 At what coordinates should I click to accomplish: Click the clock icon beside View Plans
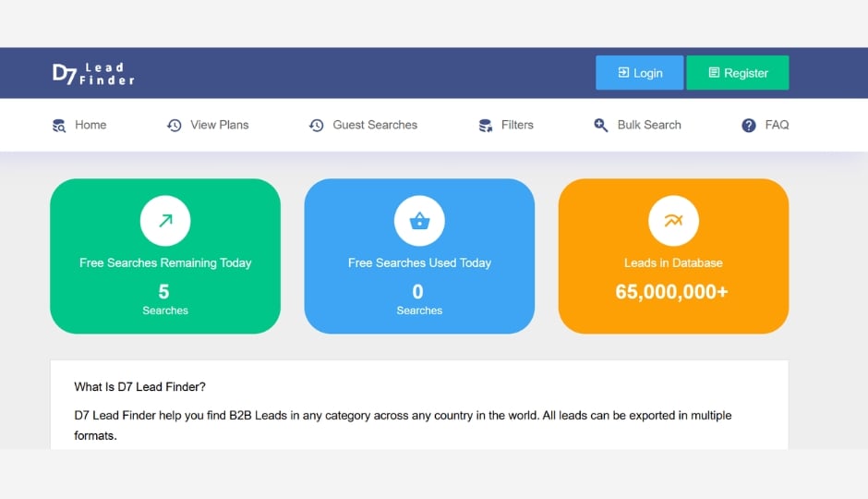tap(174, 125)
